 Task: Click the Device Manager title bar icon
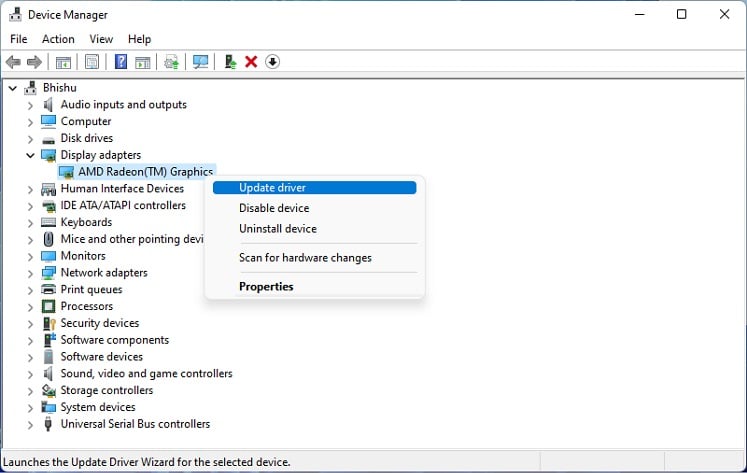point(15,15)
